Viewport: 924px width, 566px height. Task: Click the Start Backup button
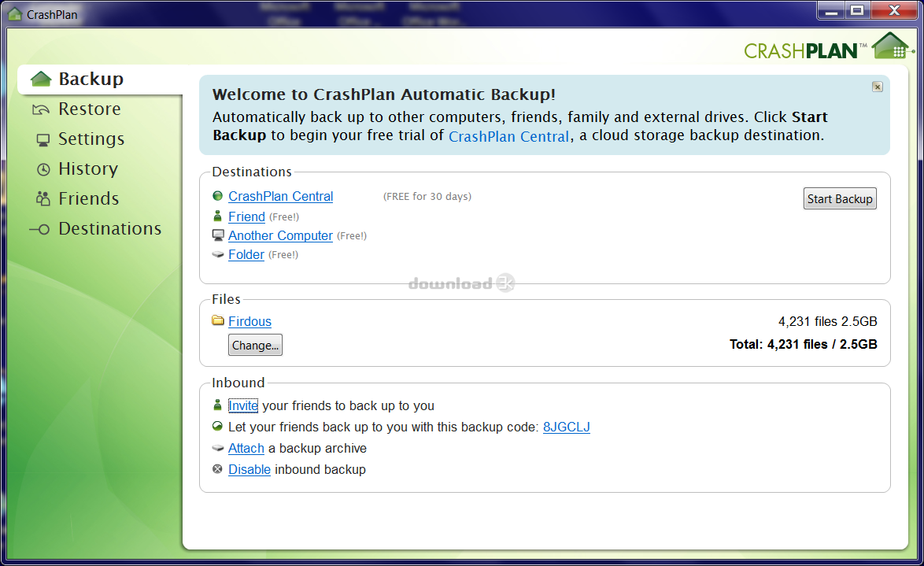click(x=840, y=198)
